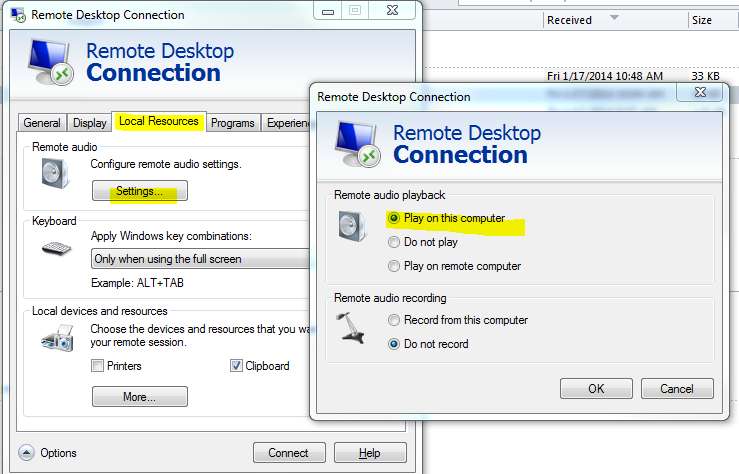Switch to the General tab
739x474 pixels.
pyautogui.click(x=42, y=123)
